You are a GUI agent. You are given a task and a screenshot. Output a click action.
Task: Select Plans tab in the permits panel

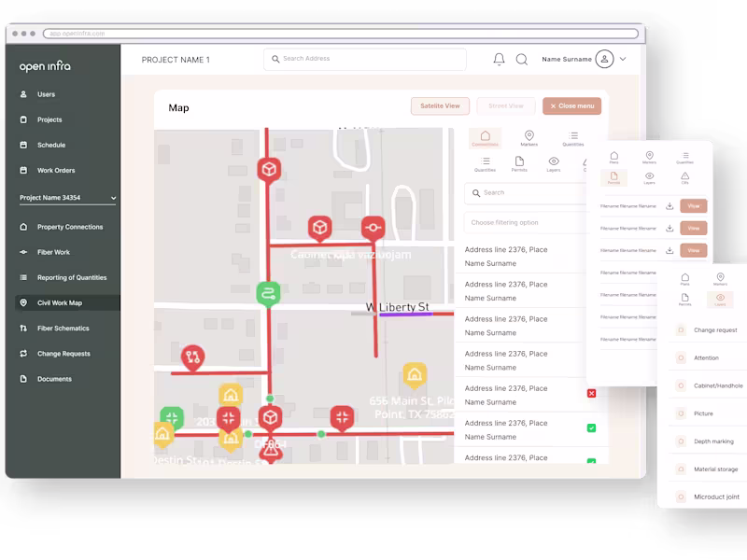614,157
